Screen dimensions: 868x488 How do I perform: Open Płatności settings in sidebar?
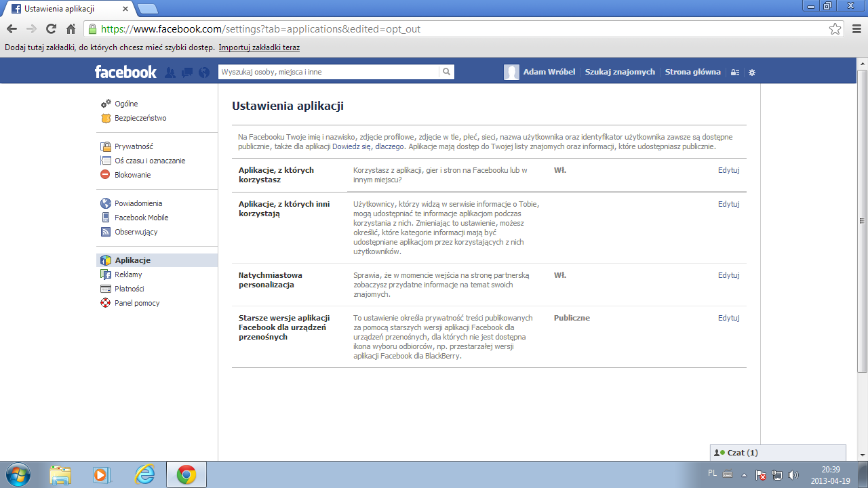(129, 289)
